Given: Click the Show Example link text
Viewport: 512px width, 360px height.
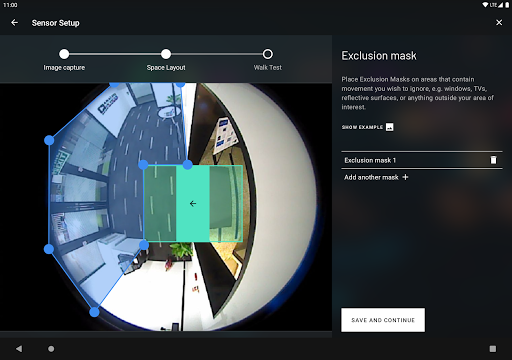Looking at the screenshot, I should 362,127.
